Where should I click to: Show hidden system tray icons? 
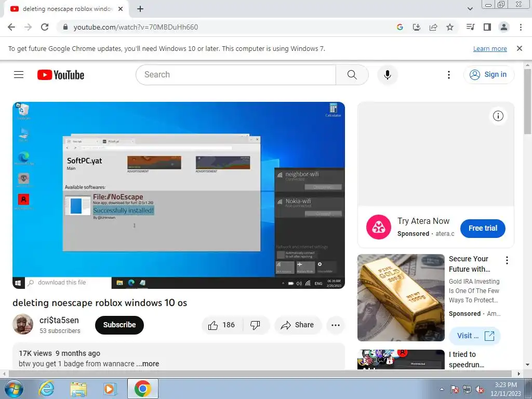click(x=442, y=390)
